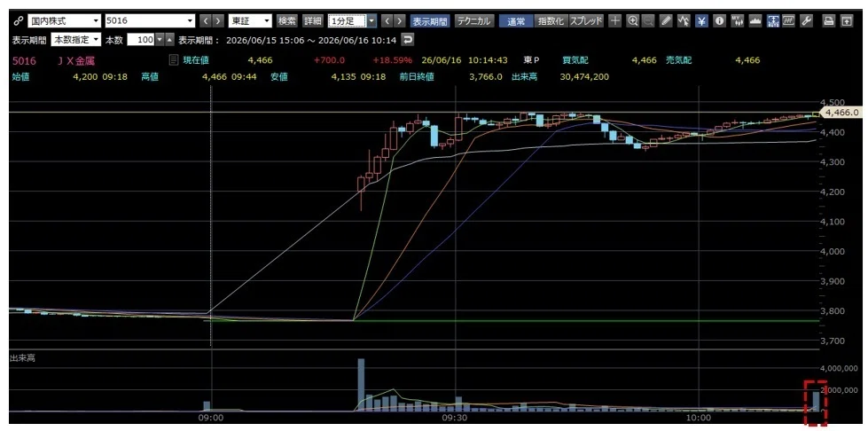Decrease 本数 bar count with down arrow
The height and width of the screenshot is (431, 868).
pos(160,40)
